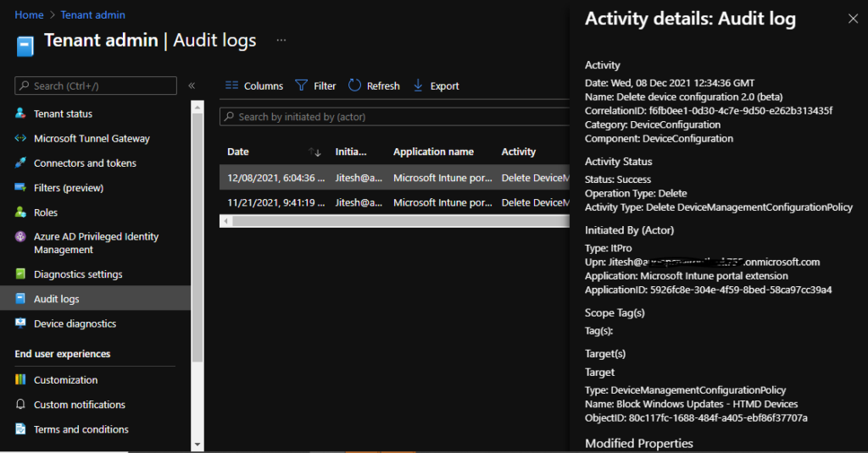
Task: Click the Name: Block Windows Updates target text
Action: tap(692, 404)
